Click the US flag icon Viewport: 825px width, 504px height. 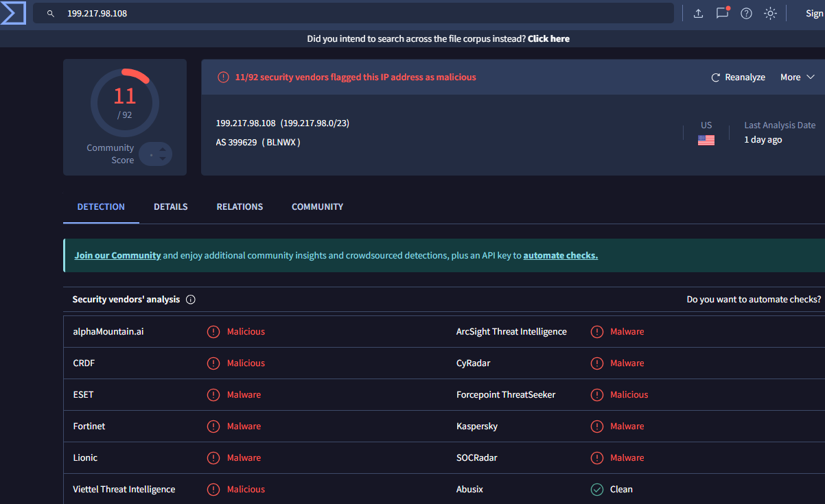[x=706, y=140]
